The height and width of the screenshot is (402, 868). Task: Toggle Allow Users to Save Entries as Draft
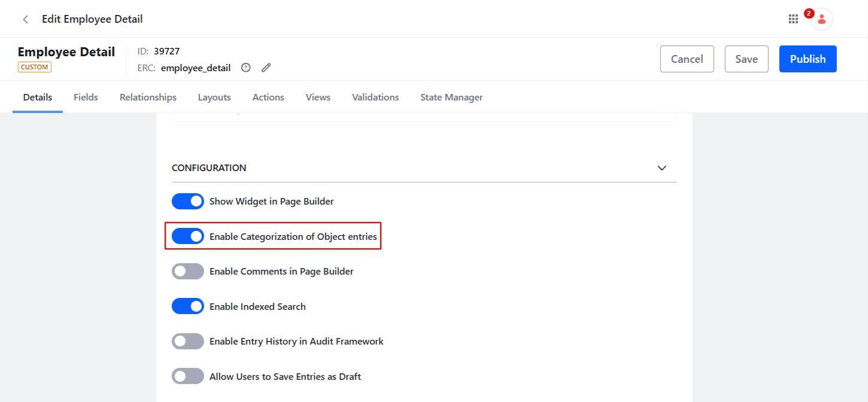point(188,376)
